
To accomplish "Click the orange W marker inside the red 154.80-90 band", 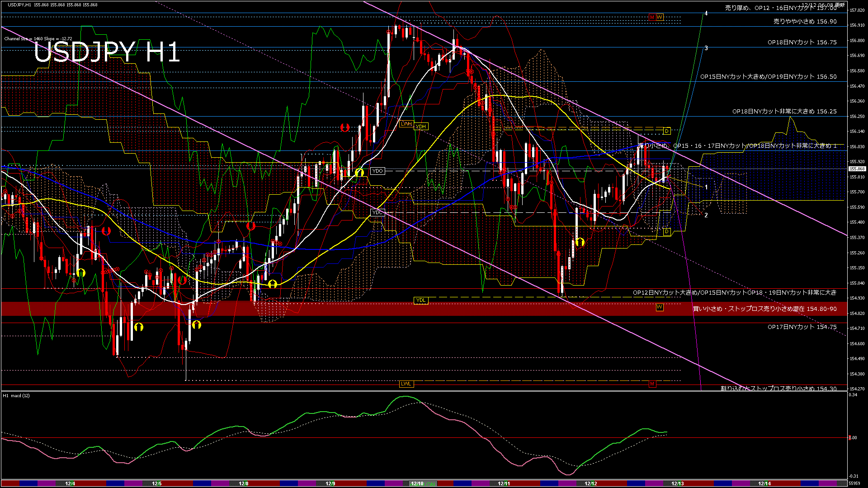I will click(660, 307).
